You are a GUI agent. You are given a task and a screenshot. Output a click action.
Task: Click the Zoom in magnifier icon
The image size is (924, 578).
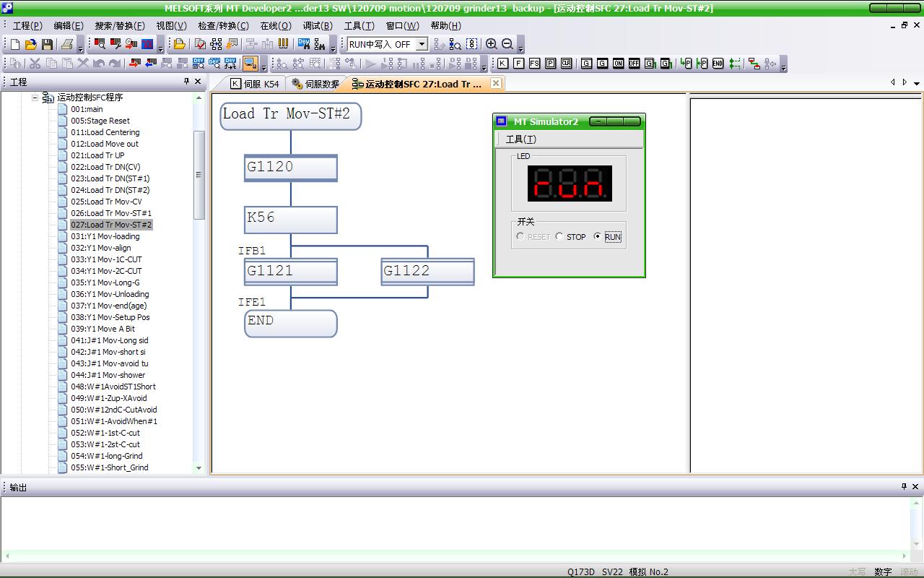pos(492,44)
